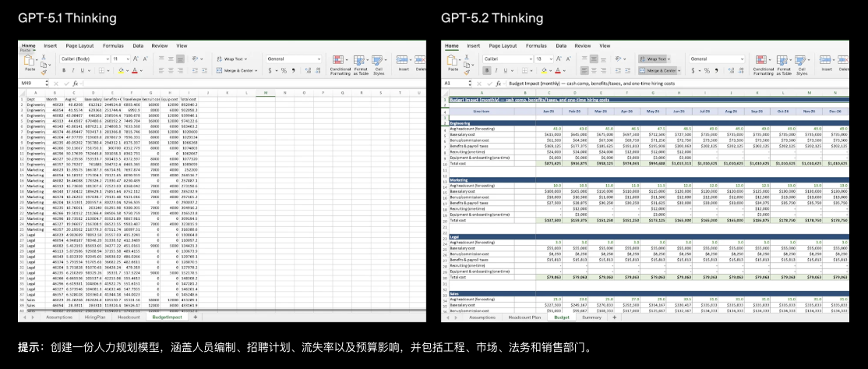Switch to Assumptions sheet in GPT-5.1 window

(59, 317)
